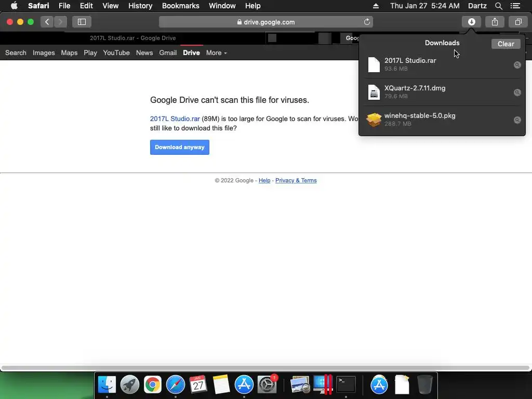Open Launchpad rocket icon in Dock
The image size is (532, 399).
(129, 385)
